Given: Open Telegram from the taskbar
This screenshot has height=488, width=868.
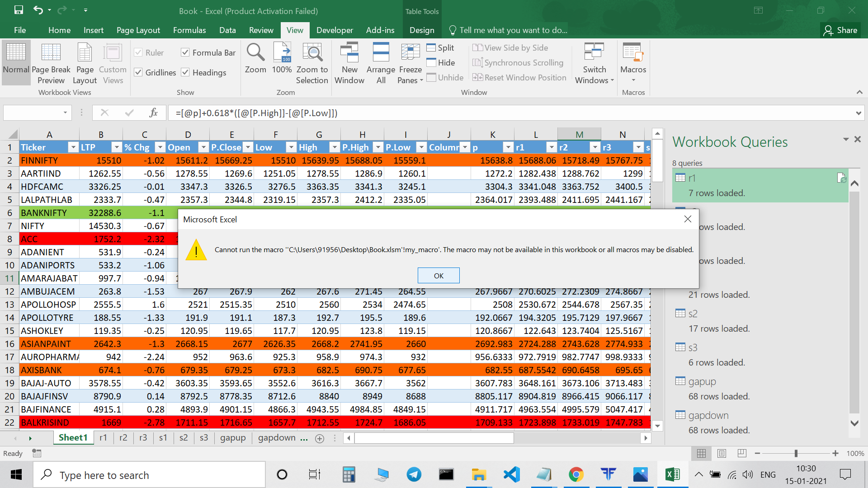Looking at the screenshot, I should pos(414,474).
